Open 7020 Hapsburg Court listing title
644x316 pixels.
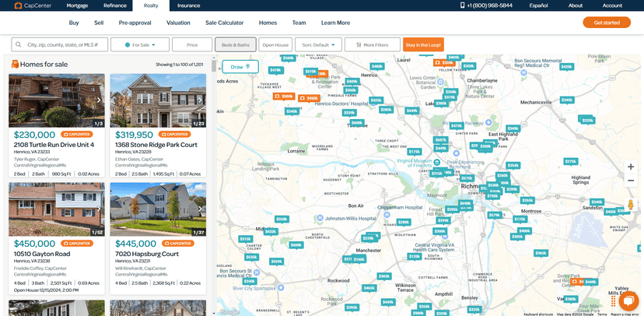point(147,254)
